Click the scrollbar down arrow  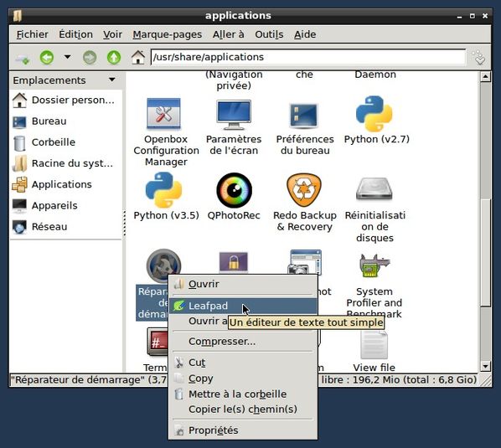pyautogui.click(x=485, y=366)
